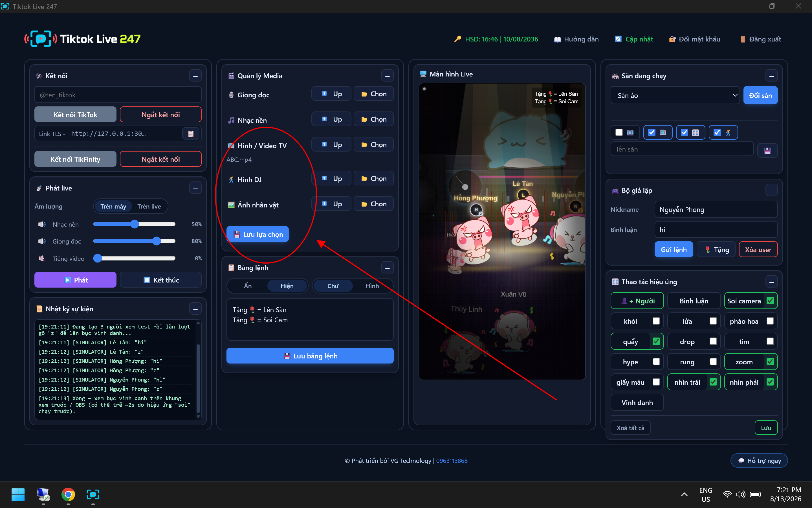Click the Tiktok Live 247 taskbar icon
Image resolution: width=812 pixels, height=508 pixels.
[93, 494]
